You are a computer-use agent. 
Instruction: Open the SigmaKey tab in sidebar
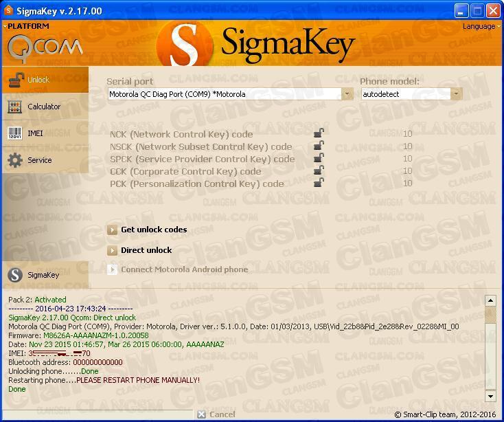45,275
